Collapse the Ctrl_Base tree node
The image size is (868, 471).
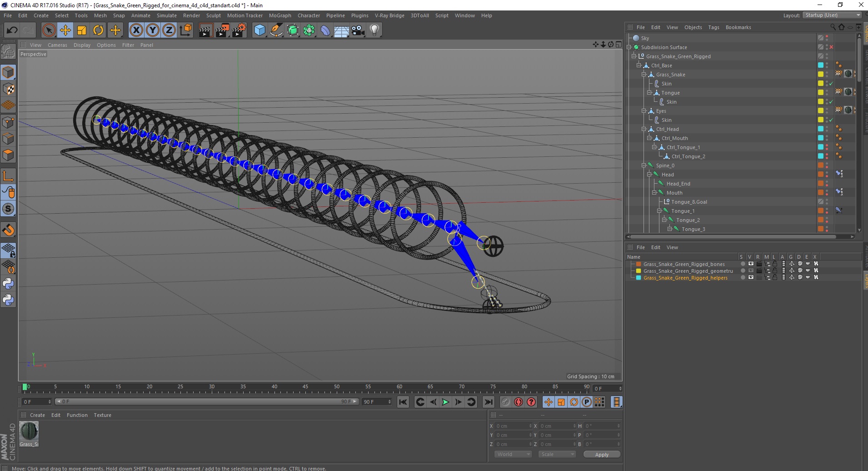639,65
